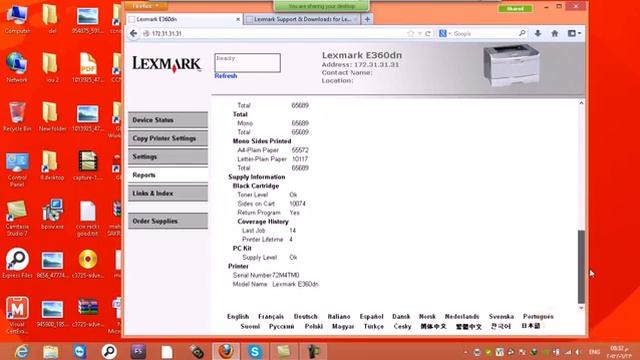
Task: Switch to Lexmark Support & Downloads tab
Action: pyautogui.click(x=302, y=19)
